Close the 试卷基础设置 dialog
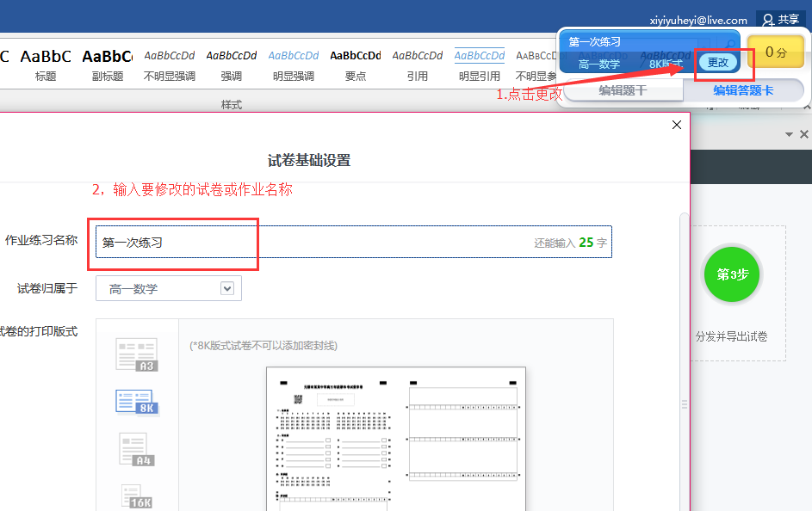 pyautogui.click(x=677, y=125)
